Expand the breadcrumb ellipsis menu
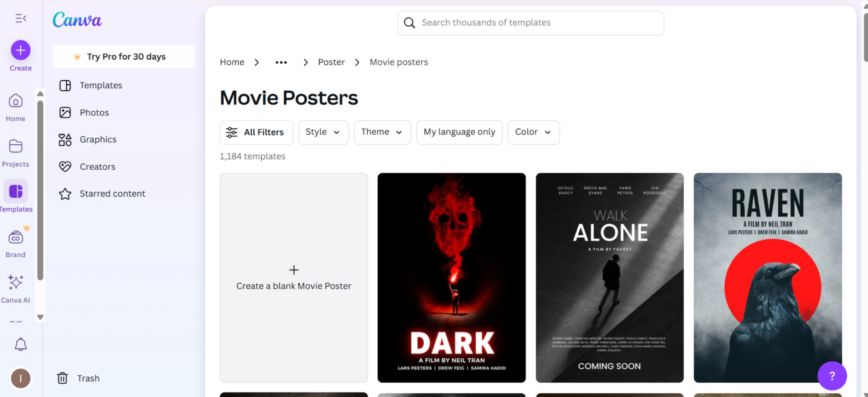 (x=281, y=62)
